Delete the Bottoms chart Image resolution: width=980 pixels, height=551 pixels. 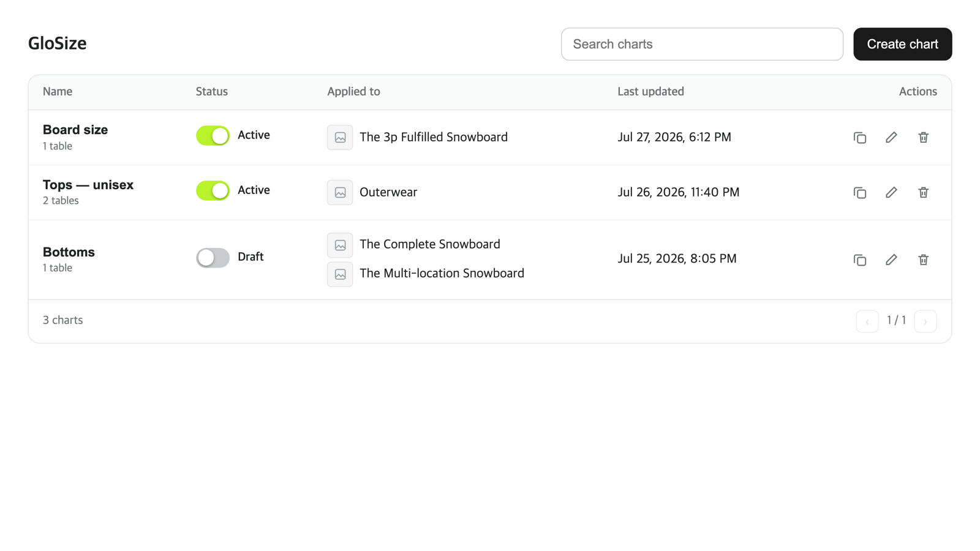click(924, 260)
